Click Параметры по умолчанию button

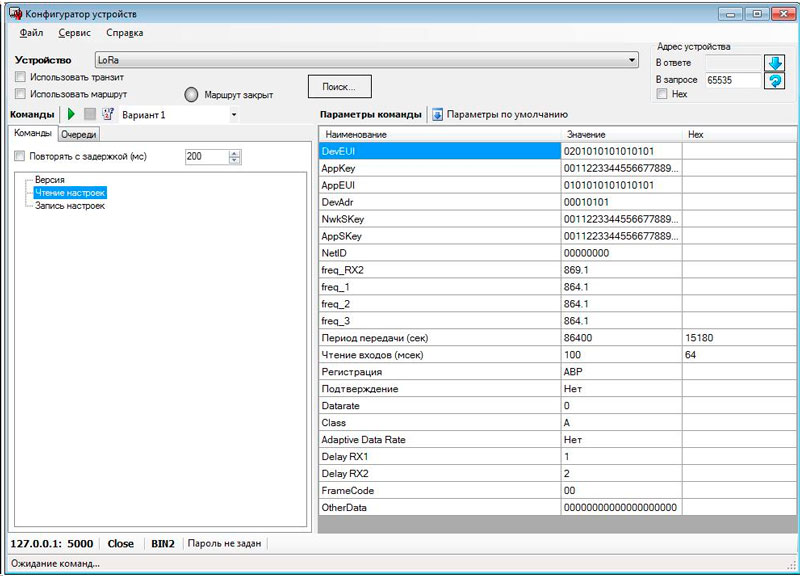click(500, 114)
